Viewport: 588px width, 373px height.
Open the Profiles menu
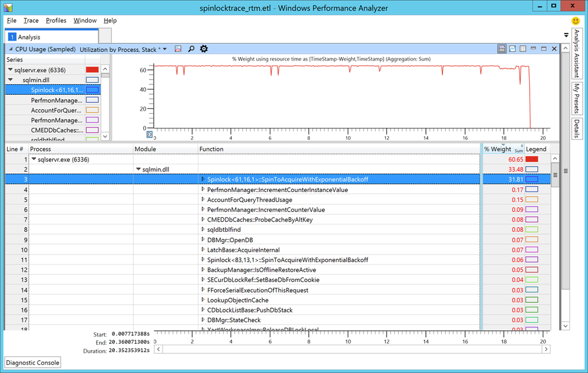click(56, 21)
